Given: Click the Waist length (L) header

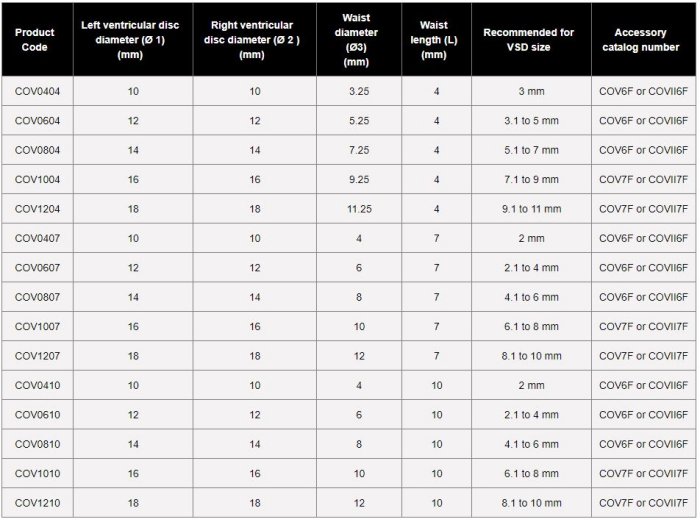Looking at the screenshot, I should pyautogui.click(x=433, y=39).
